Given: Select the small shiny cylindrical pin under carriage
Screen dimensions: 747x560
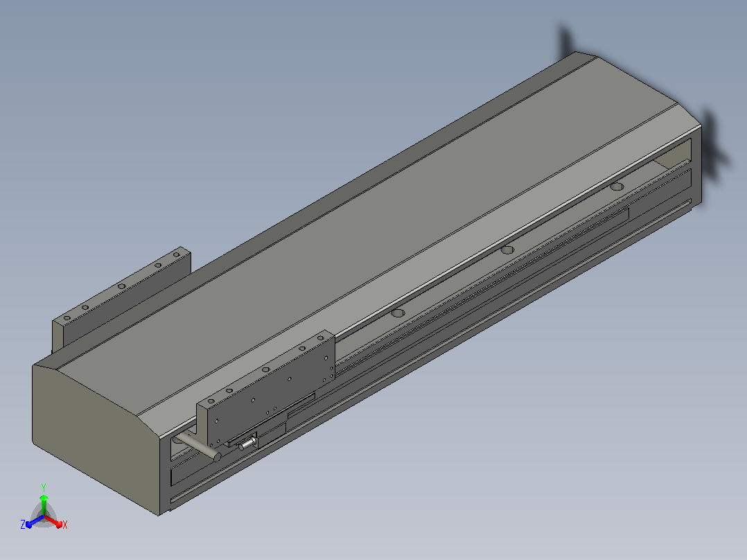Looking at the screenshot, I should click(x=247, y=444).
